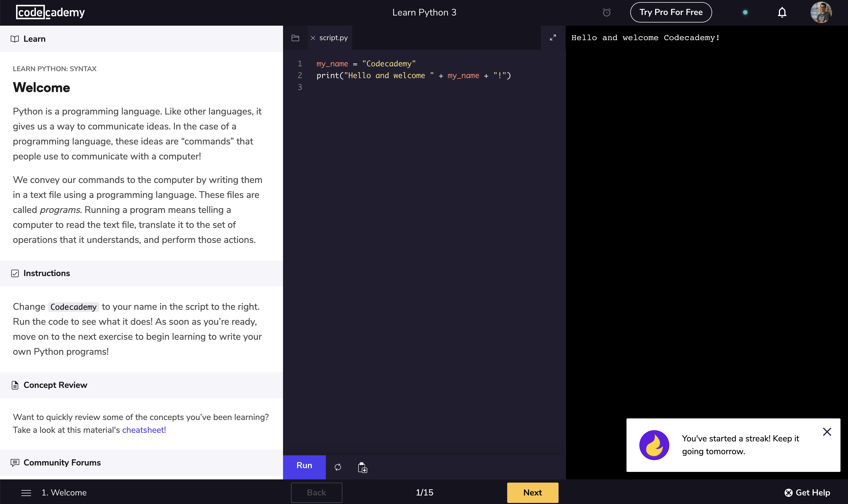Click the file explorer icon
This screenshot has width=848, height=504.
[295, 38]
